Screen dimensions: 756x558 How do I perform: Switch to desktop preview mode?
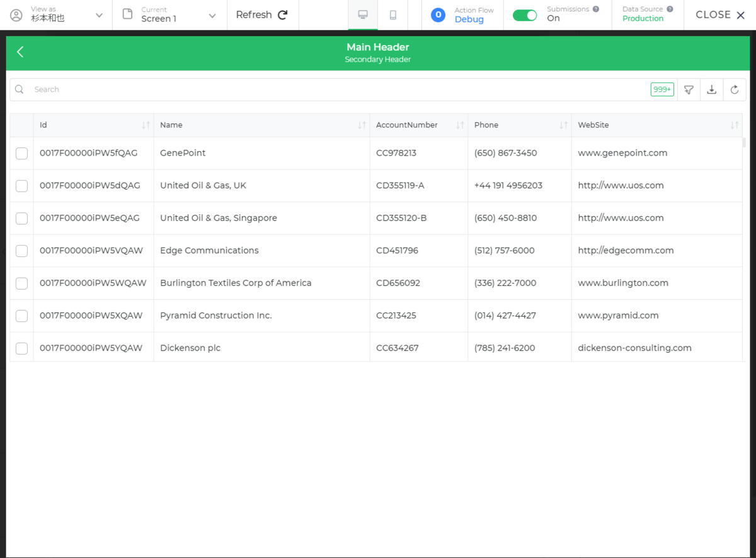coord(363,14)
